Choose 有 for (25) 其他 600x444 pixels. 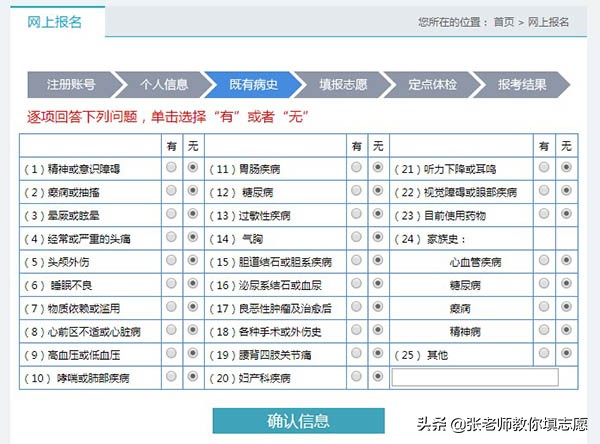544,353
